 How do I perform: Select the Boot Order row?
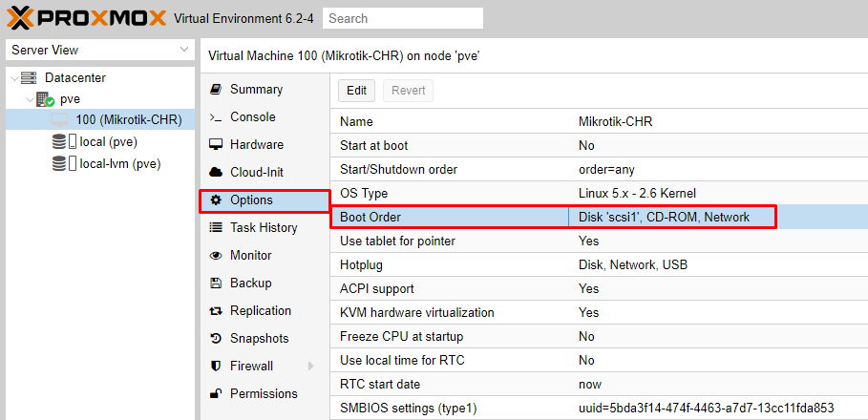(x=599, y=217)
